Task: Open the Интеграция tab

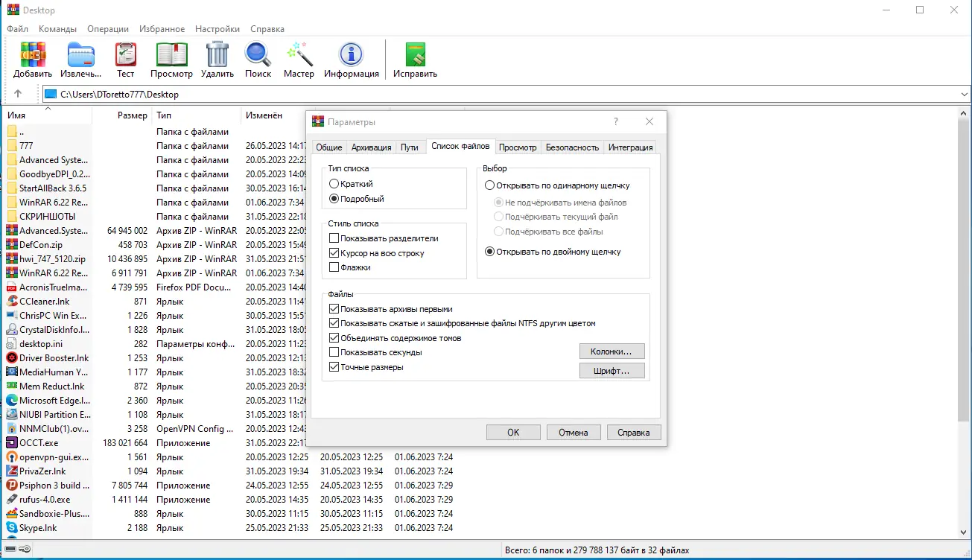Action: pos(630,147)
